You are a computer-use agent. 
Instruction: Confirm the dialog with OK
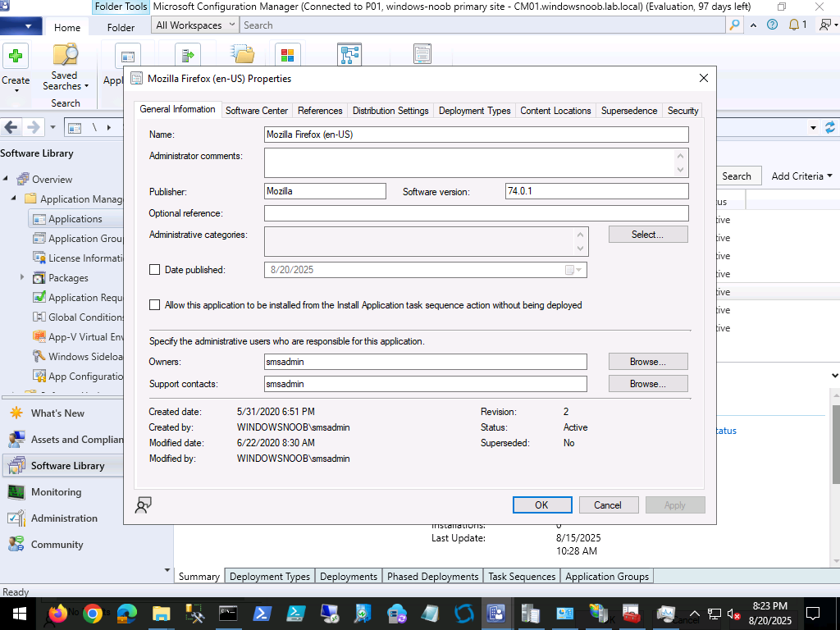(542, 504)
